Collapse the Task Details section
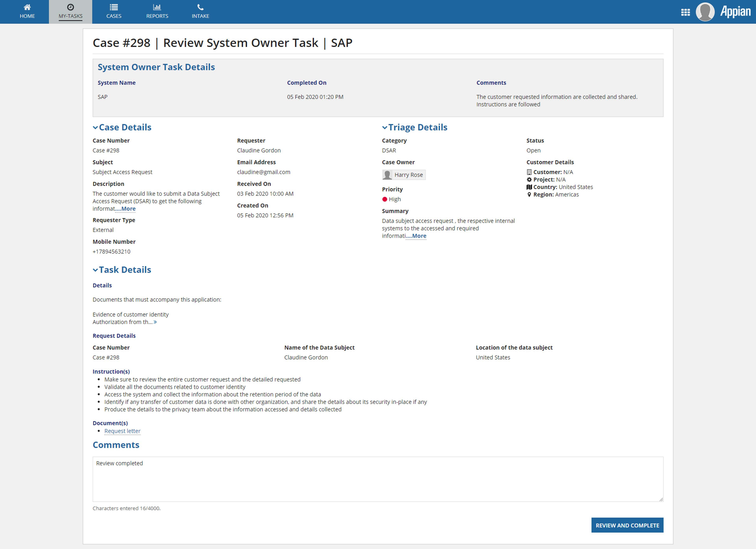This screenshot has width=756, height=549. (95, 270)
